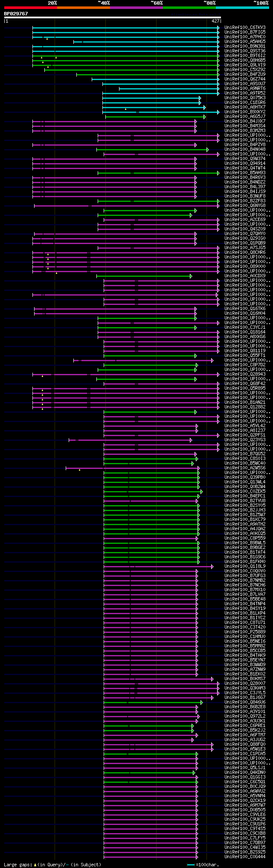Select label UniRef100_B5AH93
Screen dimensions: 273x868
tap(245, 173)
